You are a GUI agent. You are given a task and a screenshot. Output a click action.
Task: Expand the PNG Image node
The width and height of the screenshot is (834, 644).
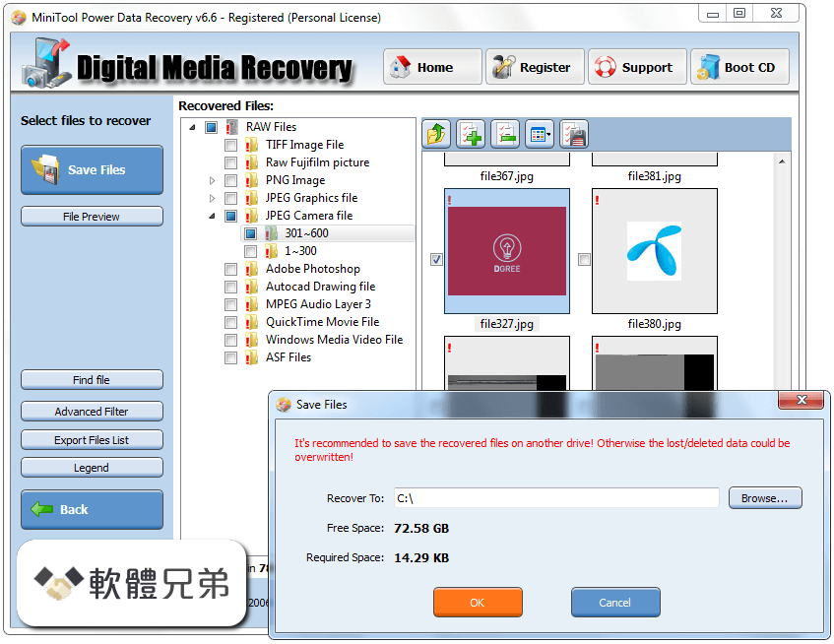tap(213, 181)
